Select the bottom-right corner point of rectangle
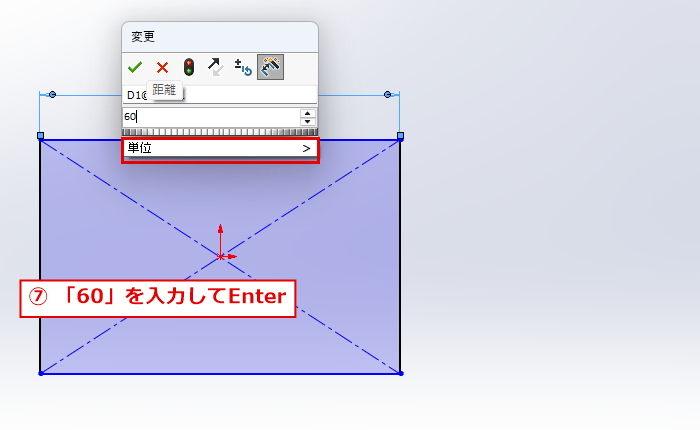 click(x=401, y=373)
